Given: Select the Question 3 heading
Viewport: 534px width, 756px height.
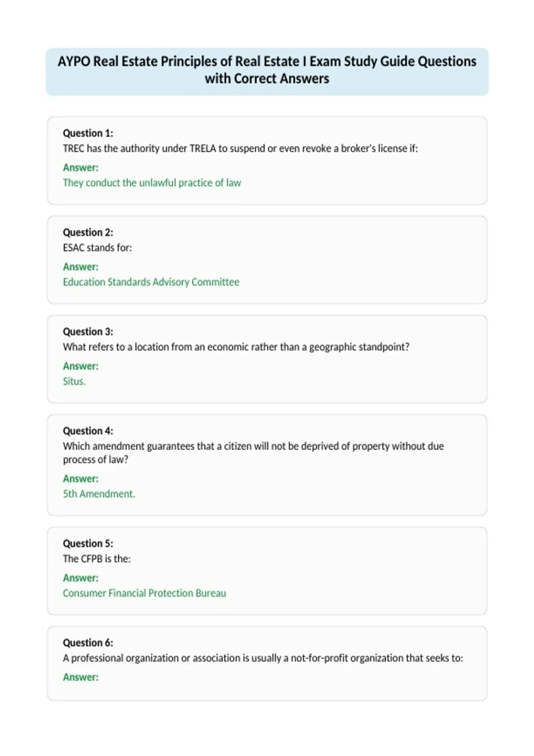Looking at the screenshot, I should pos(88,331).
